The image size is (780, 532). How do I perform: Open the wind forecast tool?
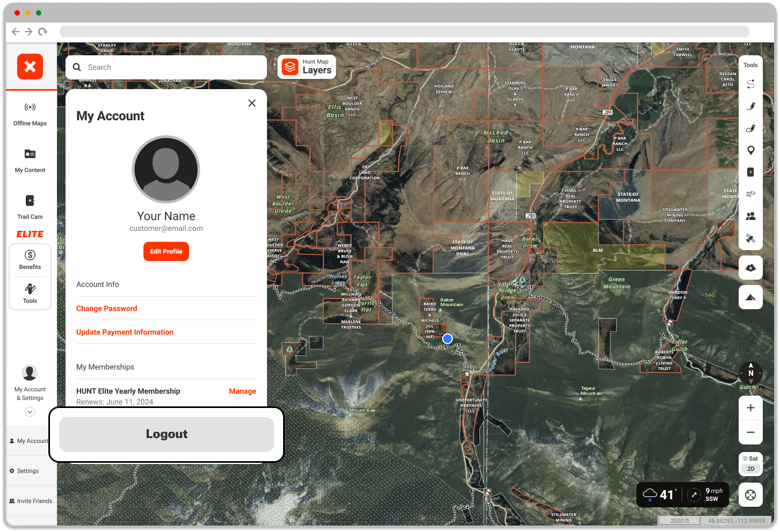(x=750, y=194)
